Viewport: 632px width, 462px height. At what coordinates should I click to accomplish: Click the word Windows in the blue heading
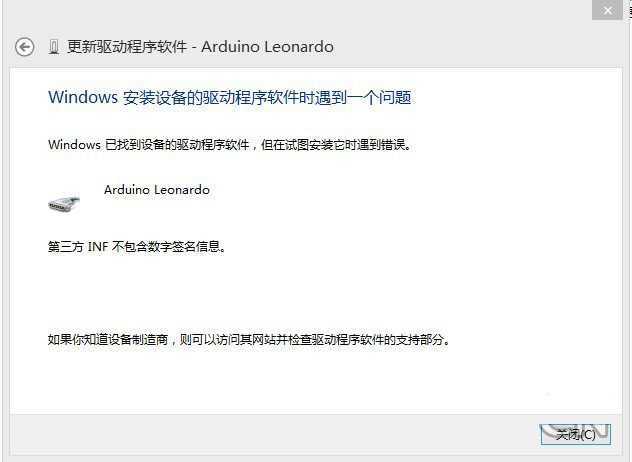pyautogui.click(x=83, y=97)
